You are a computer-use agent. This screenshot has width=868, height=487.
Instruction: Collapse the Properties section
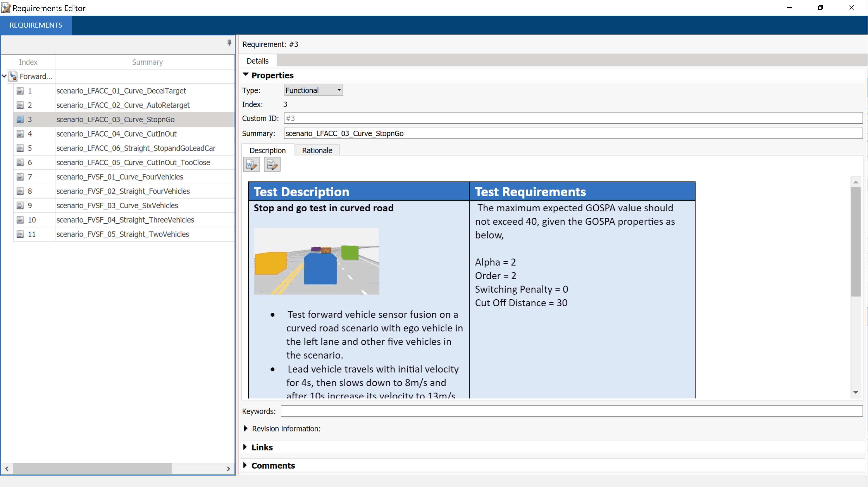(246, 75)
